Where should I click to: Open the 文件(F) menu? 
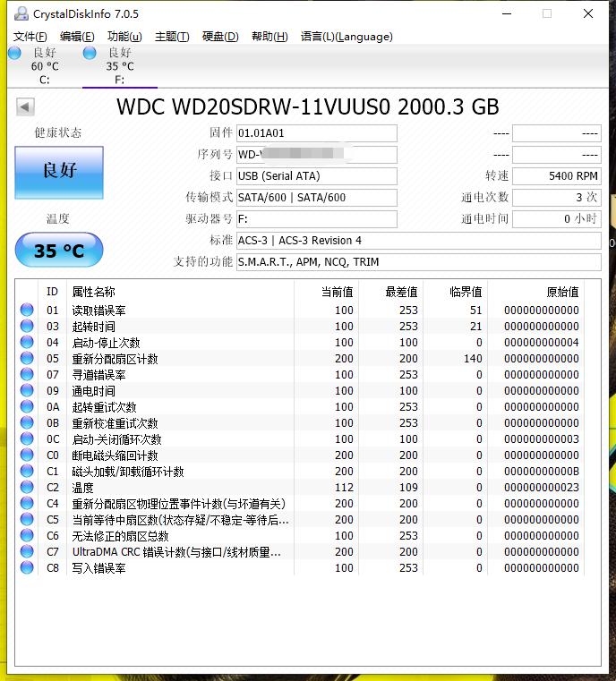(30, 37)
